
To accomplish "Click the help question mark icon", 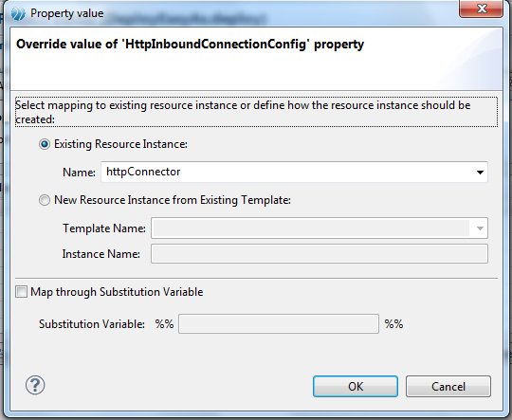I will tap(35, 385).
